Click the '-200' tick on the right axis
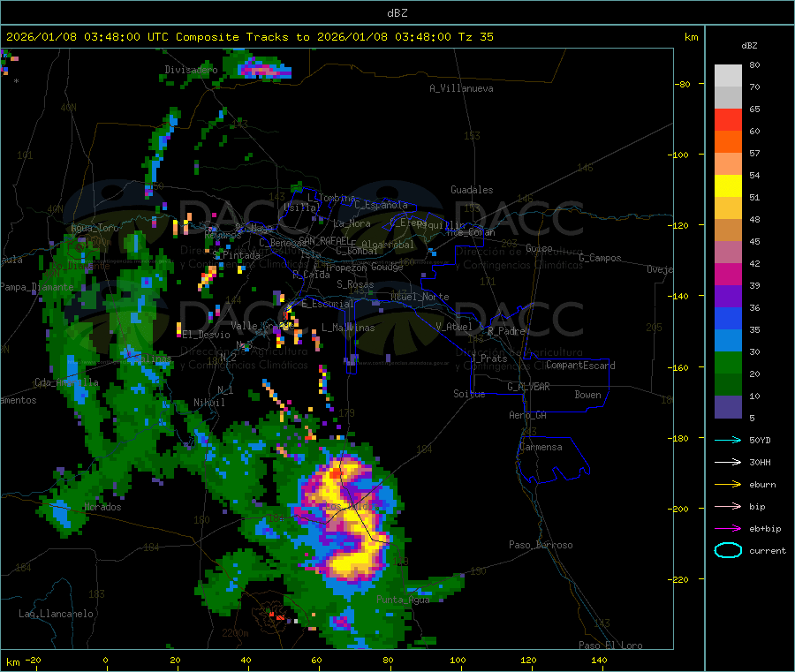Screen dimensions: 795x672 pyautogui.click(x=678, y=509)
